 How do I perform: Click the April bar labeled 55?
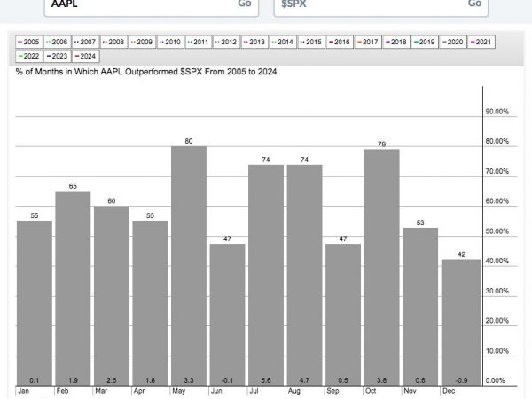(x=150, y=303)
